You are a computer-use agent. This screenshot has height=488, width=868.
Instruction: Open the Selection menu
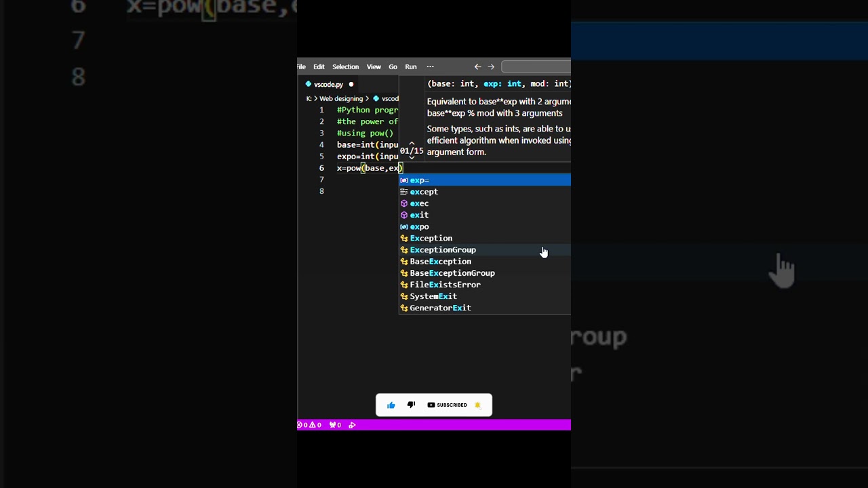[345, 66]
